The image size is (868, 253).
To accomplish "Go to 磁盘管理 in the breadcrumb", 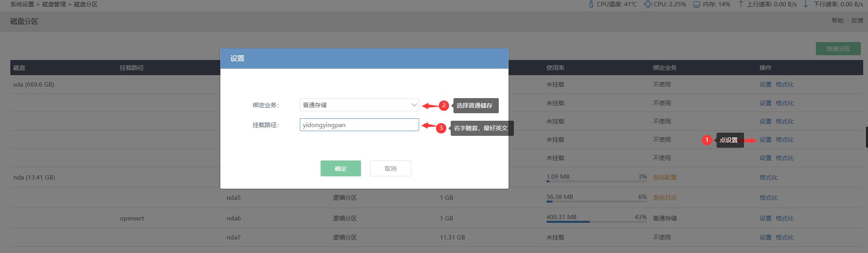I will [x=54, y=4].
